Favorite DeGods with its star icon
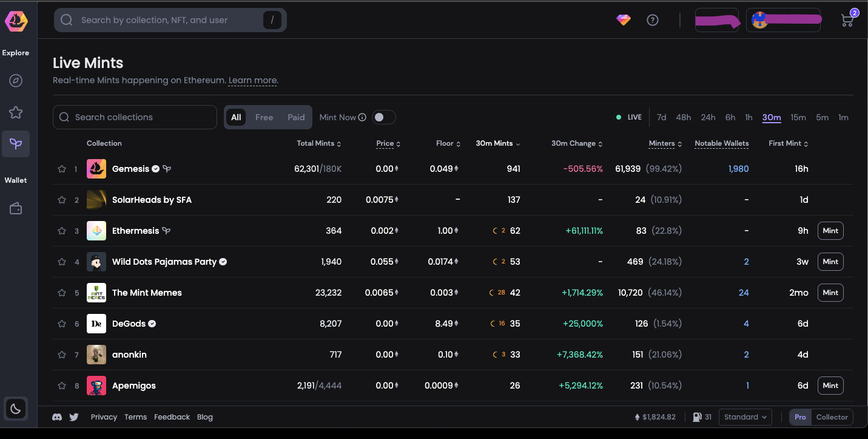This screenshot has height=439, width=868. click(61, 324)
